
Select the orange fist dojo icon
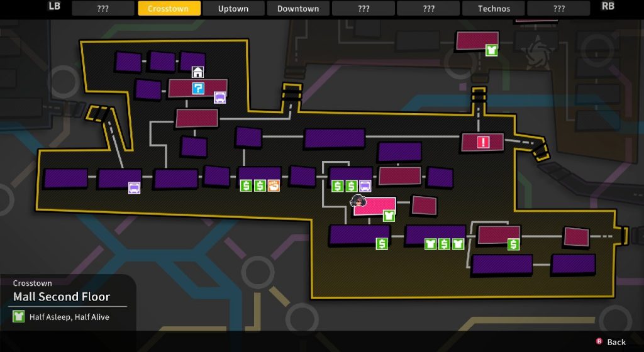[274, 185]
